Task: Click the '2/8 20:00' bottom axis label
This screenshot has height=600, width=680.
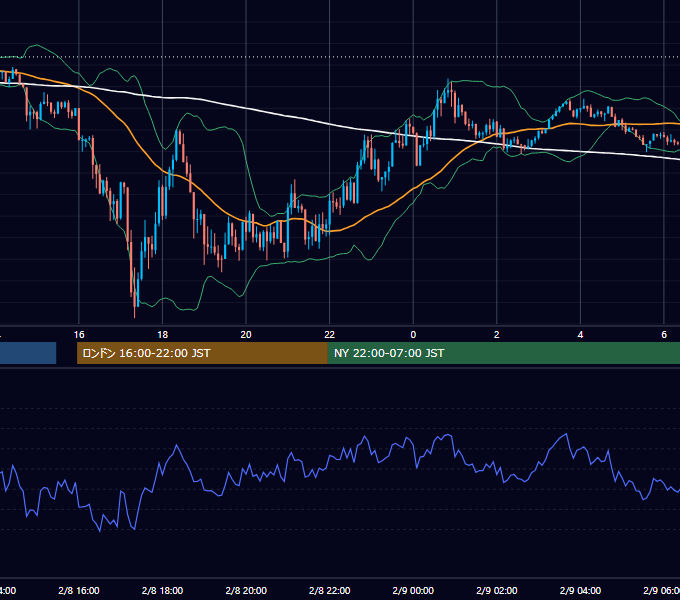Action: coord(246,590)
